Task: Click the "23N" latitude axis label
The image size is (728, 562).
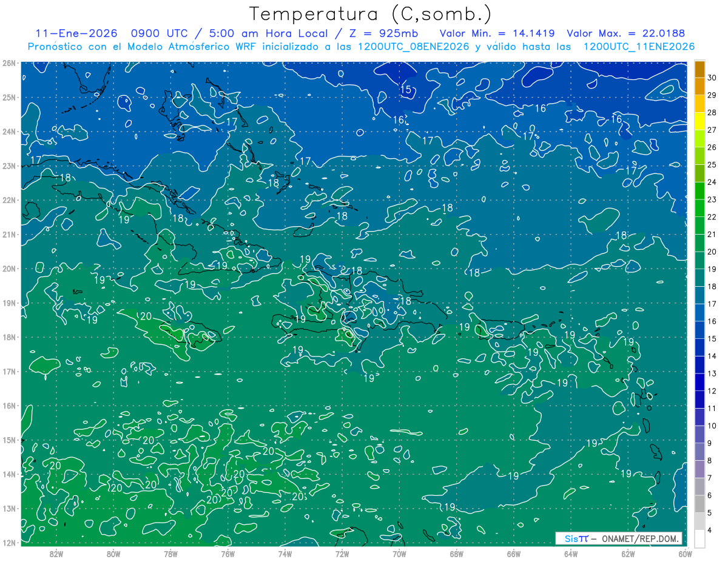Action: point(8,166)
